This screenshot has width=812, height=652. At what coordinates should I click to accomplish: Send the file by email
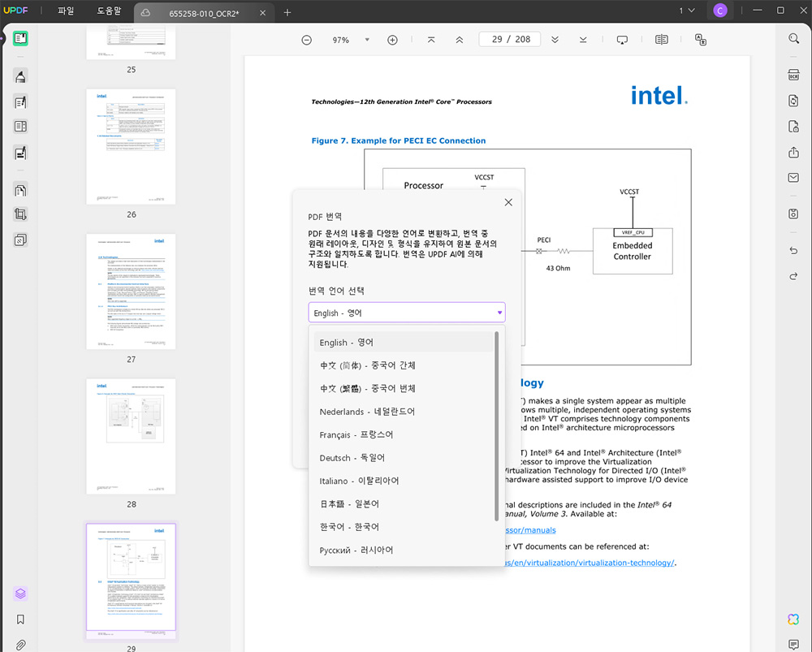[x=793, y=178]
